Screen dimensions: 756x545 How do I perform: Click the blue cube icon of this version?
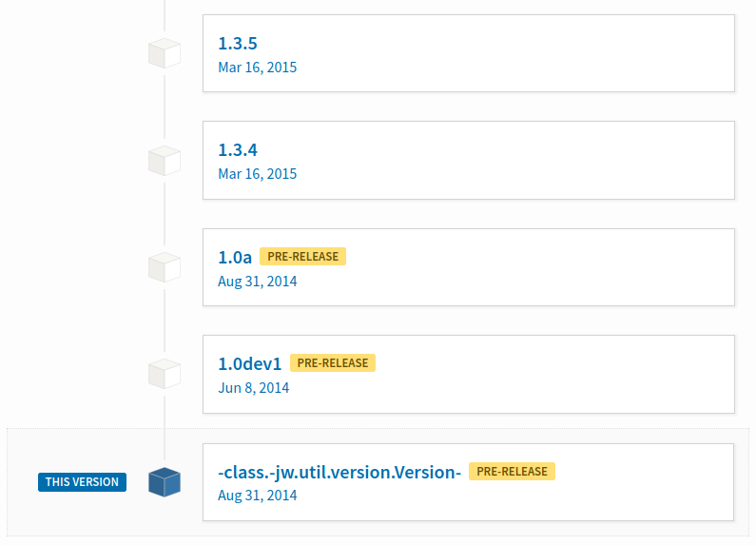pyautogui.click(x=165, y=482)
